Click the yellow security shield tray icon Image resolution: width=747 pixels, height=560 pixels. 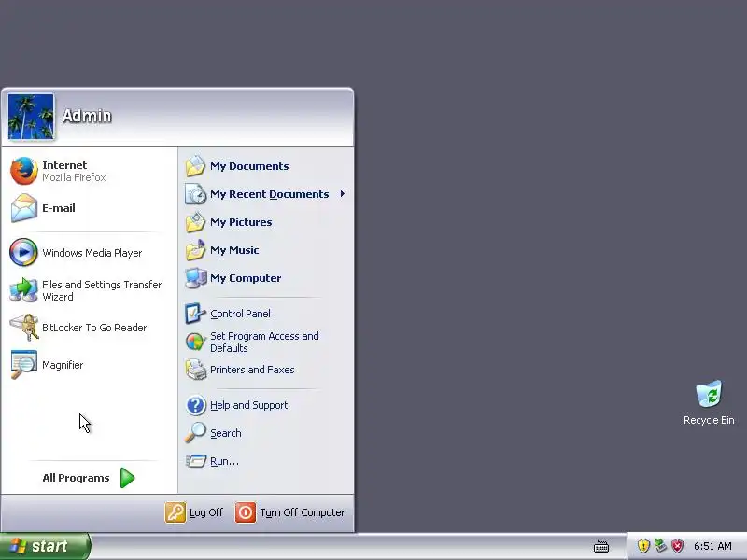coord(643,546)
